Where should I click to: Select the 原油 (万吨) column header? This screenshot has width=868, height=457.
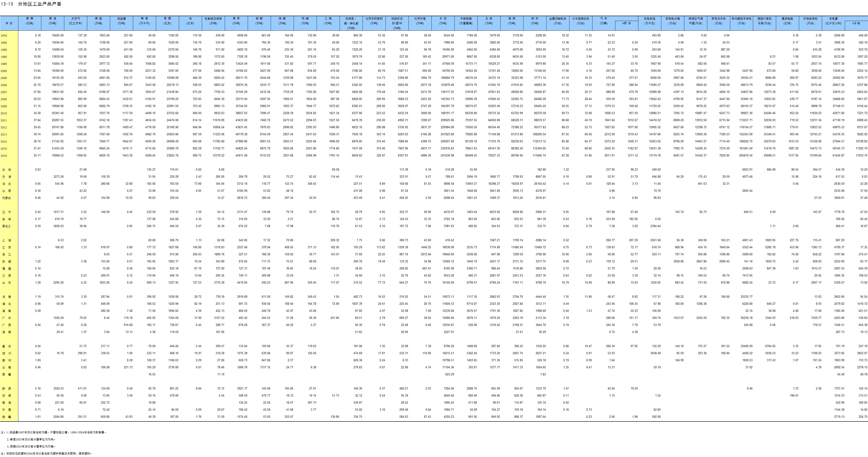53,23
